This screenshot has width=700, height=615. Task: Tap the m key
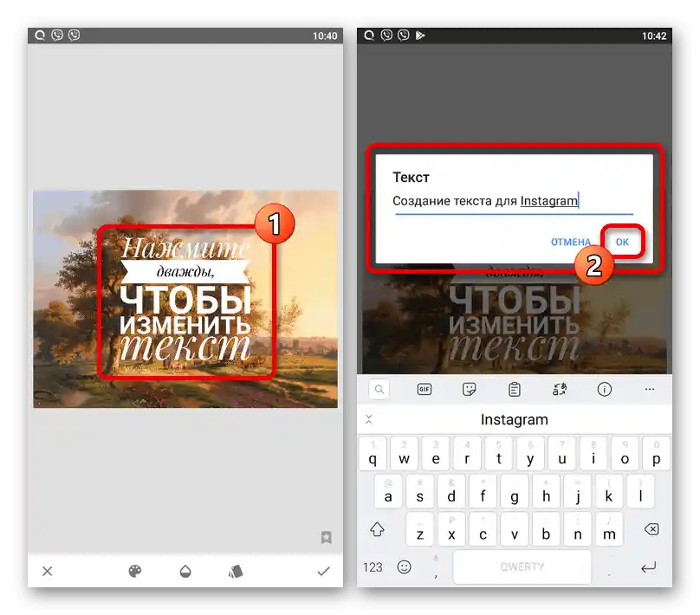coord(609,529)
